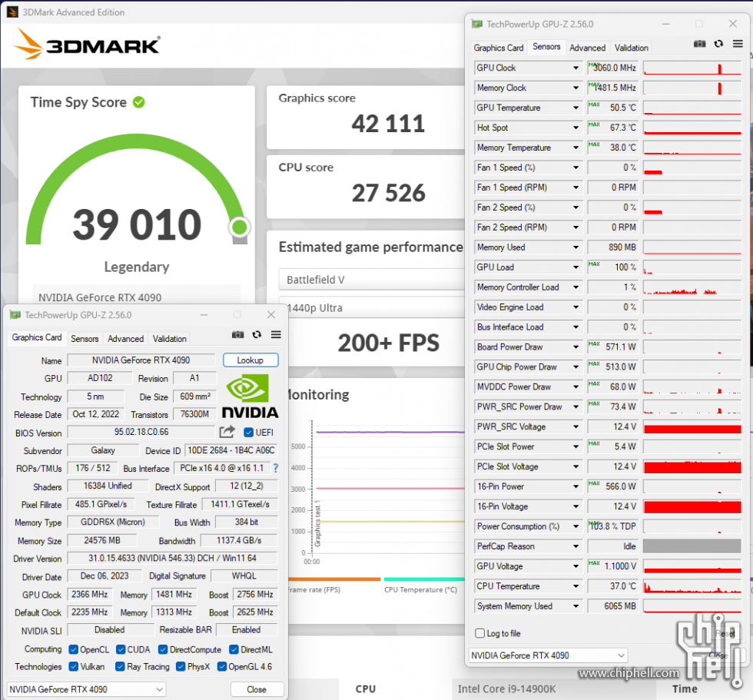The height and width of the screenshot is (700, 753).
Task: Toggle the Vulkan checkbox
Action: click(x=74, y=666)
